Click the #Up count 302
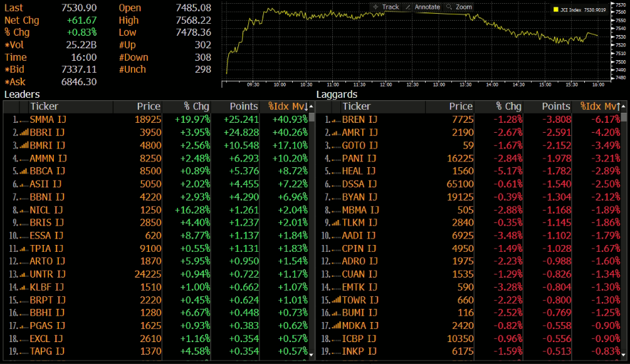Viewport: 630px width, 364px height. point(203,44)
